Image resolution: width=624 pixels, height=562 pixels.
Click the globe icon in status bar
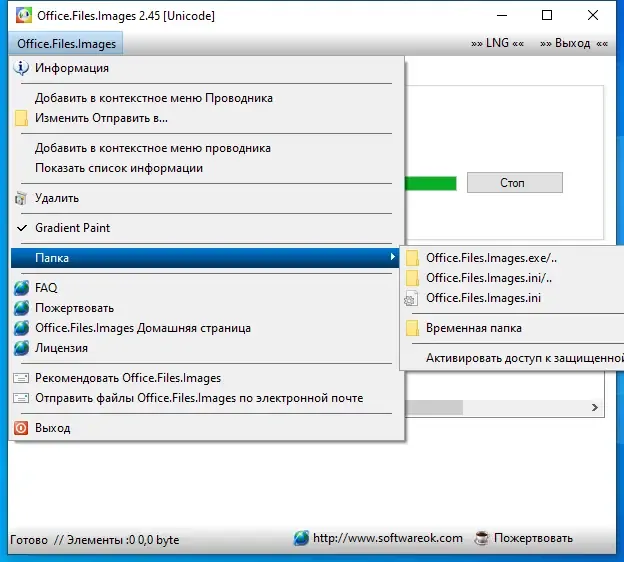pyautogui.click(x=301, y=538)
